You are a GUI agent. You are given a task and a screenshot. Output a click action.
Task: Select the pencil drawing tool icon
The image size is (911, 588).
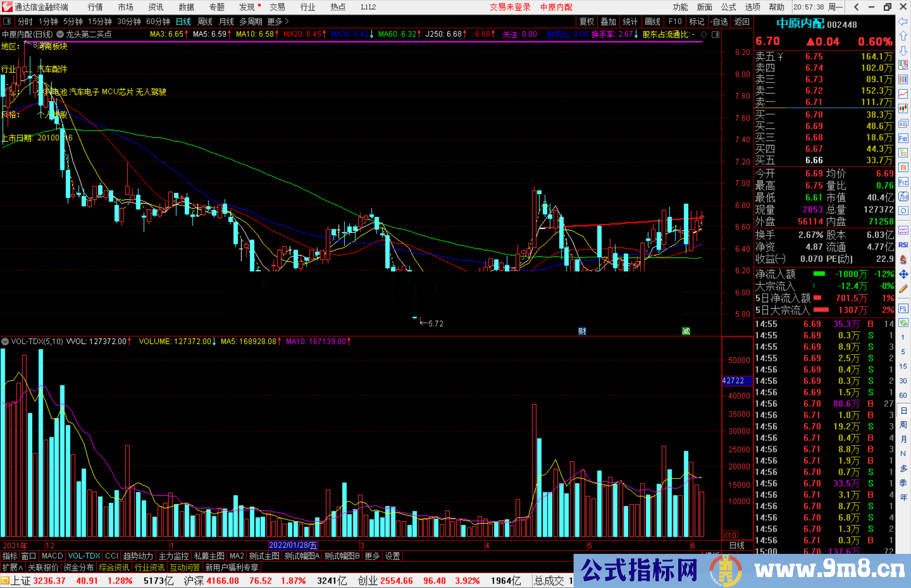pos(903,289)
